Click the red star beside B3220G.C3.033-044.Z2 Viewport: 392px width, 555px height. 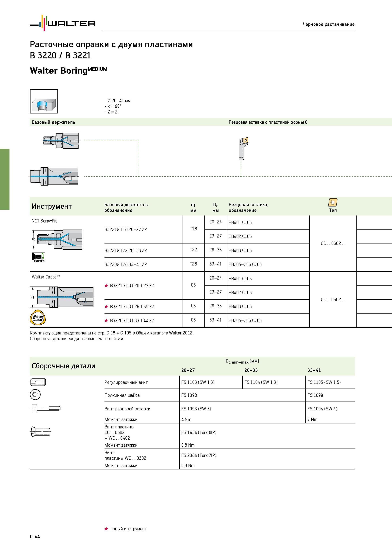click(x=106, y=321)
